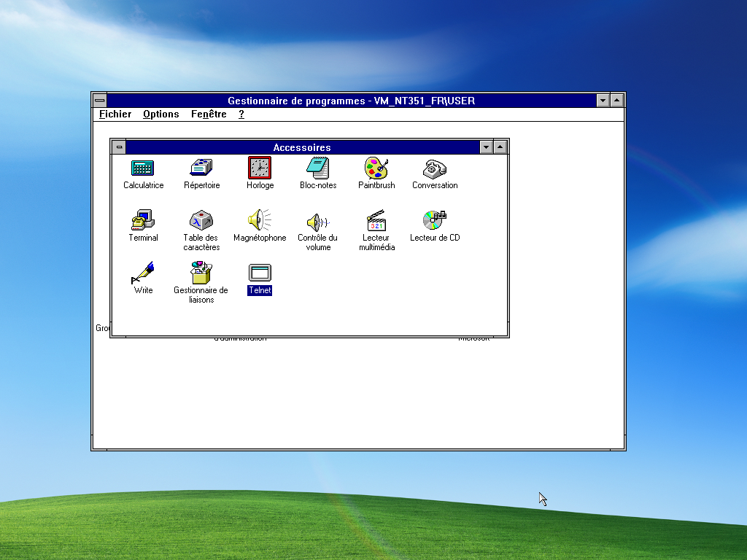Select the Magnétophone speaker icon

(259, 221)
